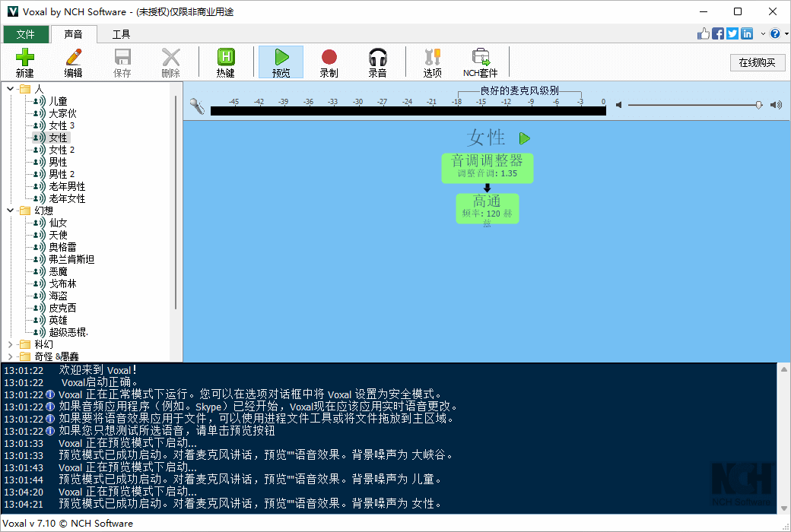Select the 老年女性 voice

tap(67, 198)
